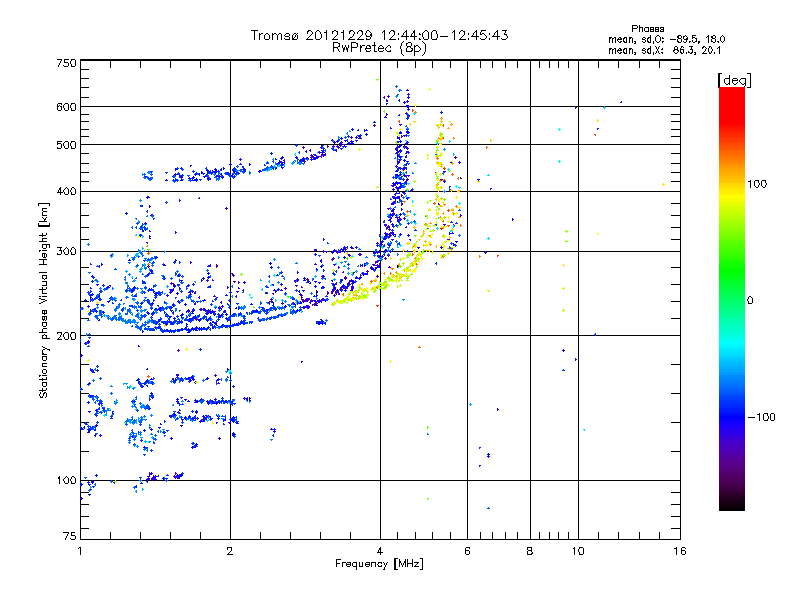Click the colorbar tick label "100" near yellow
Screen dimensions: 800x600
coord(757,184)
